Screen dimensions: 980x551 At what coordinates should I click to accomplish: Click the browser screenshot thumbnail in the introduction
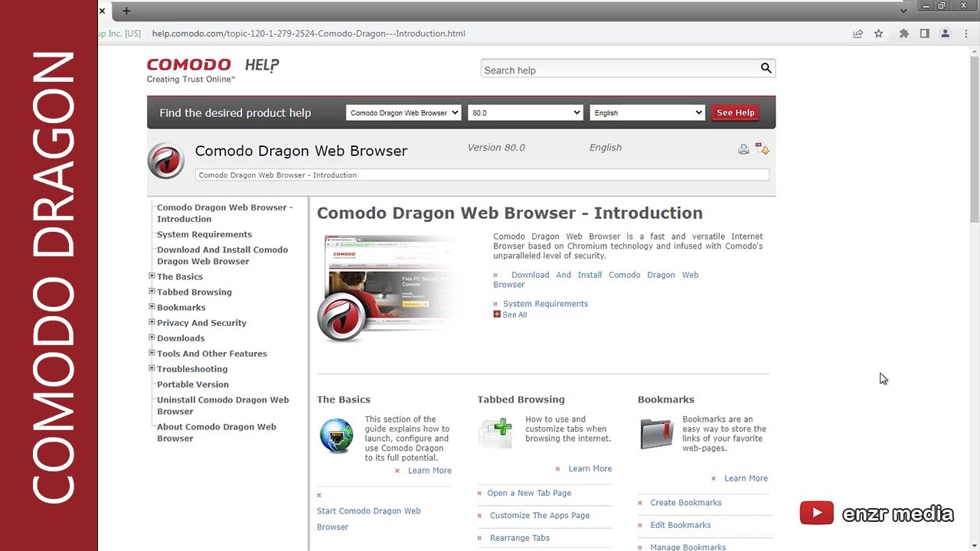click(388, 289)
